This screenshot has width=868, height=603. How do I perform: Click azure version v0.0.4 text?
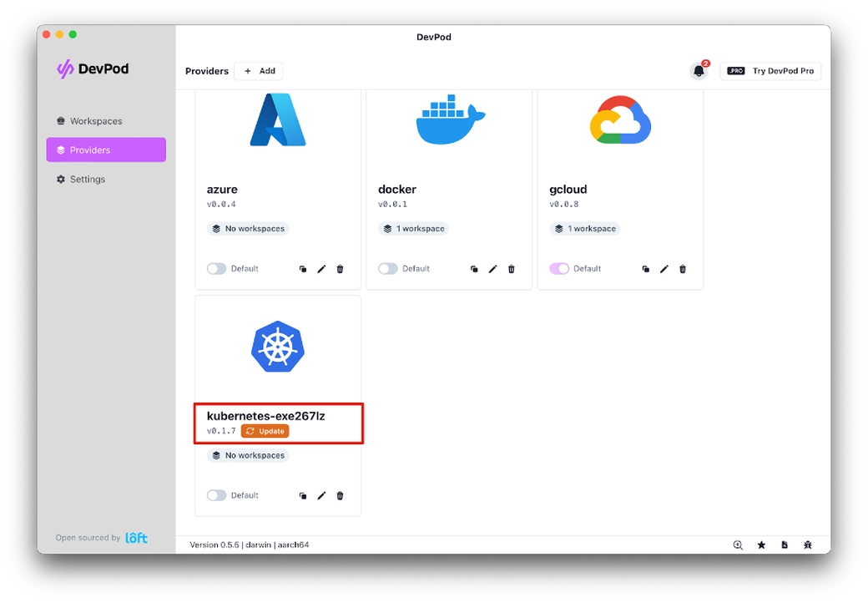point(221,205)
